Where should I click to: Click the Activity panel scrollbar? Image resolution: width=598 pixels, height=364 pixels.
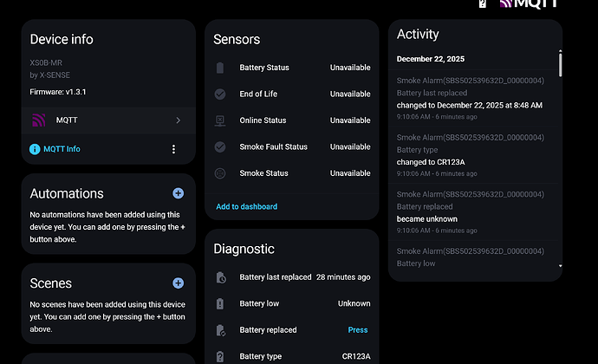point(560,65)
